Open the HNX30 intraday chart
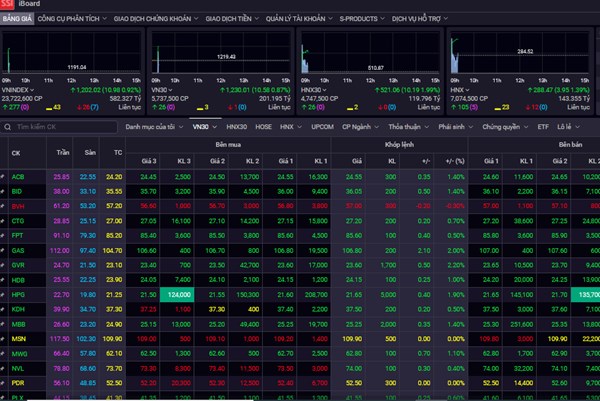This screenshot has height=401, width=600. [x=370, y=53]
